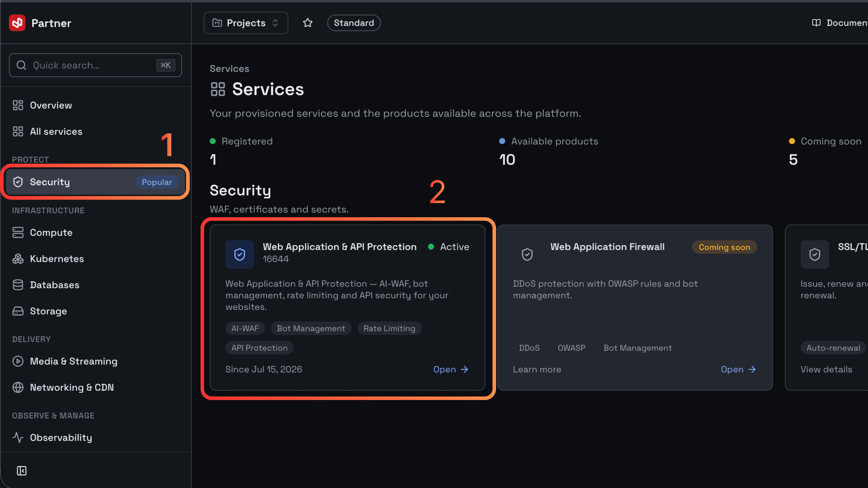Collapse the sidebar panel
868x488 pixels.
coord(22,471)
